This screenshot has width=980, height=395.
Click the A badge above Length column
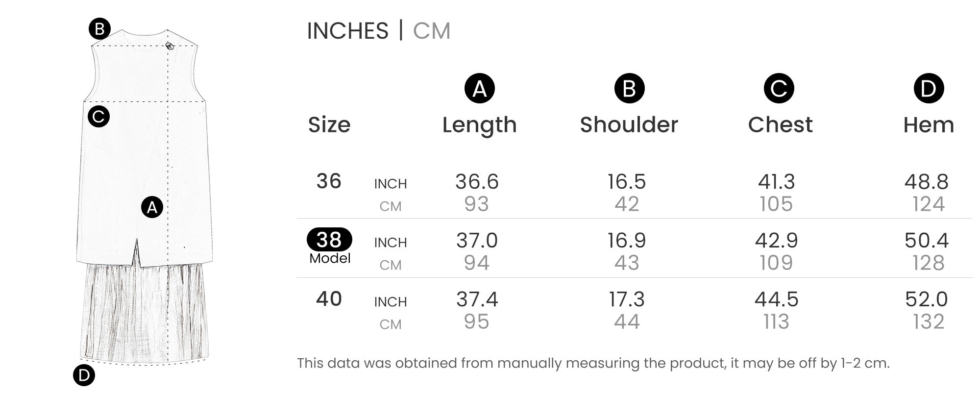479,89
